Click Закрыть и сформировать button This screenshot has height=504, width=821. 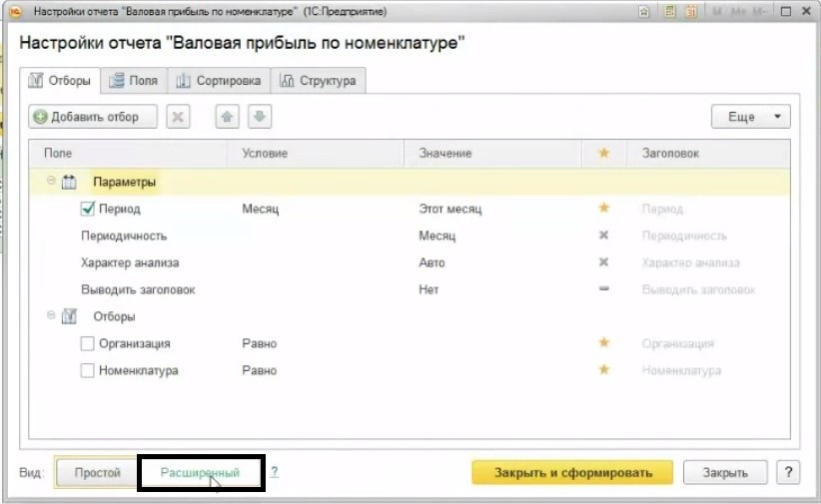(x=571, y=472)
